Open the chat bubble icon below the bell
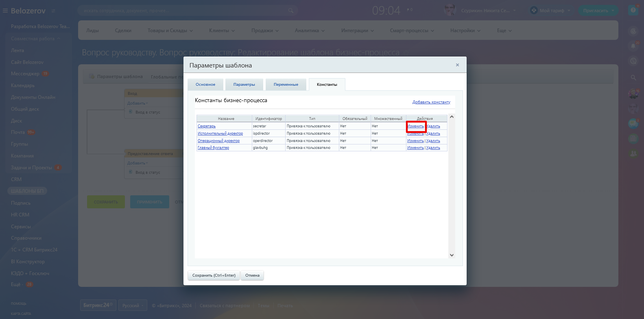Viewport: 644px width, 319px height. (x=633, y=61)
